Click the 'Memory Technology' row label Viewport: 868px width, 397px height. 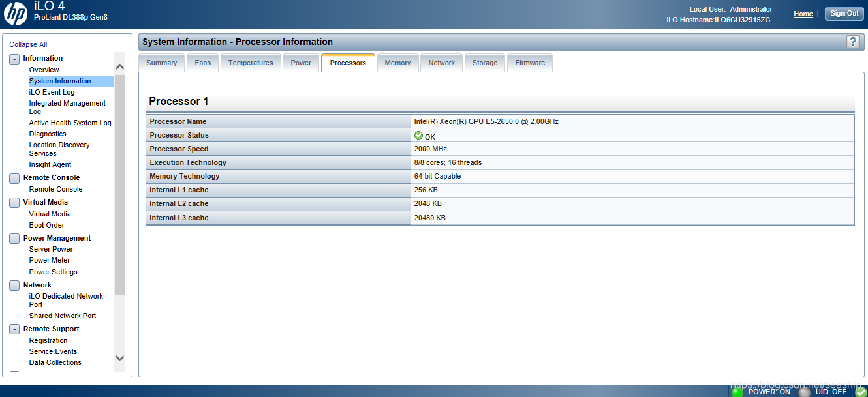coord(185,176)
